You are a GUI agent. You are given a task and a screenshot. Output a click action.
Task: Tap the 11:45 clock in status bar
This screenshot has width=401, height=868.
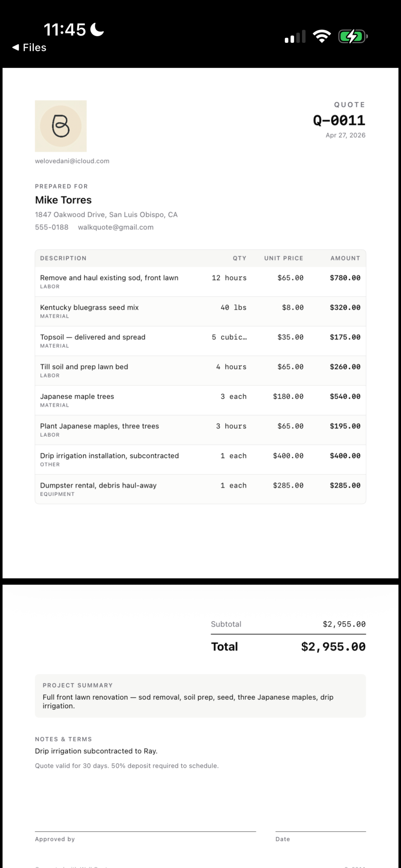[65, 30]
